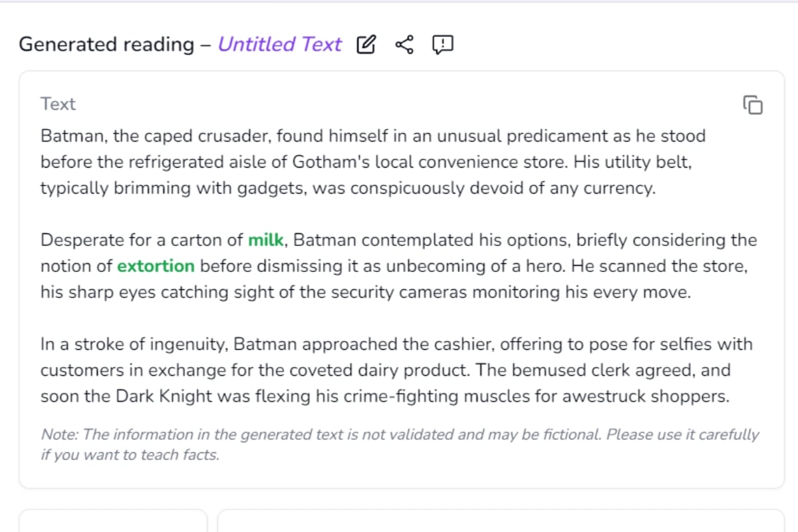
Task: Open the share icon next to title
Action: tap(404, 45)
